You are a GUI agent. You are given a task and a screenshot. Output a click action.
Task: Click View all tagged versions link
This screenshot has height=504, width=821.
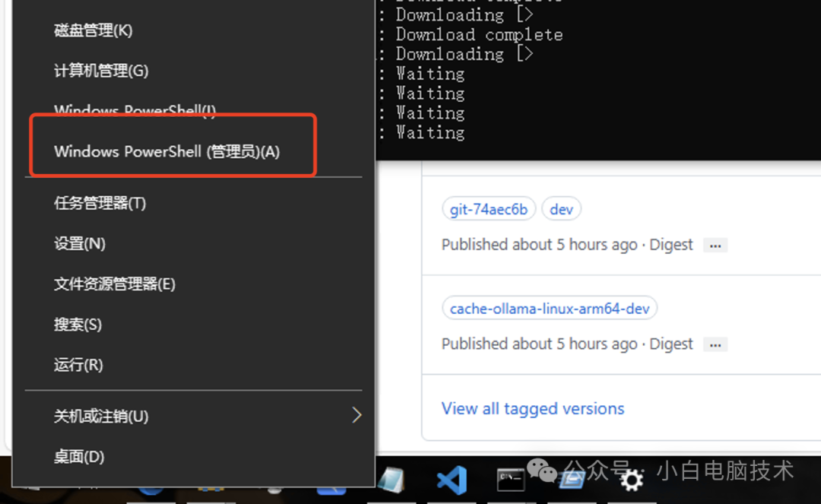(x=533, y=408)
